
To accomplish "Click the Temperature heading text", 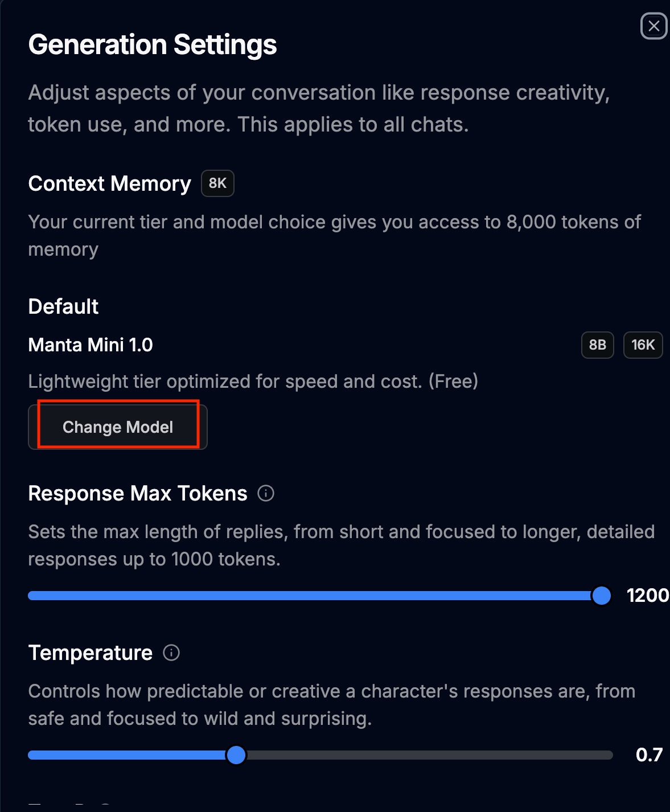I will coord(91,653).
